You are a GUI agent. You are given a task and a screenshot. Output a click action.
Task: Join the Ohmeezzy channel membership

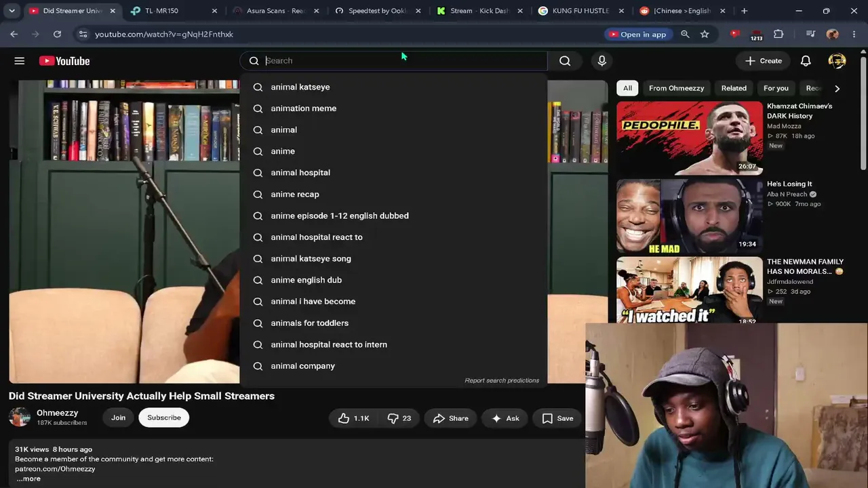coord(118,418)
